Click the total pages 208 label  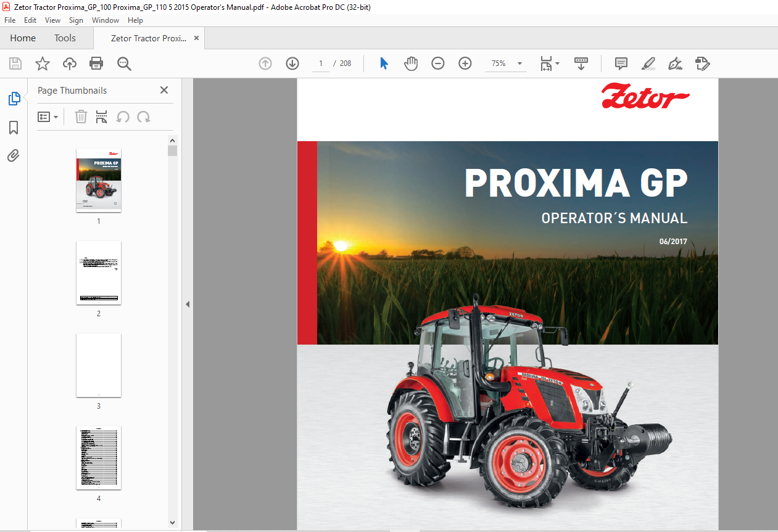click(346, 63)
